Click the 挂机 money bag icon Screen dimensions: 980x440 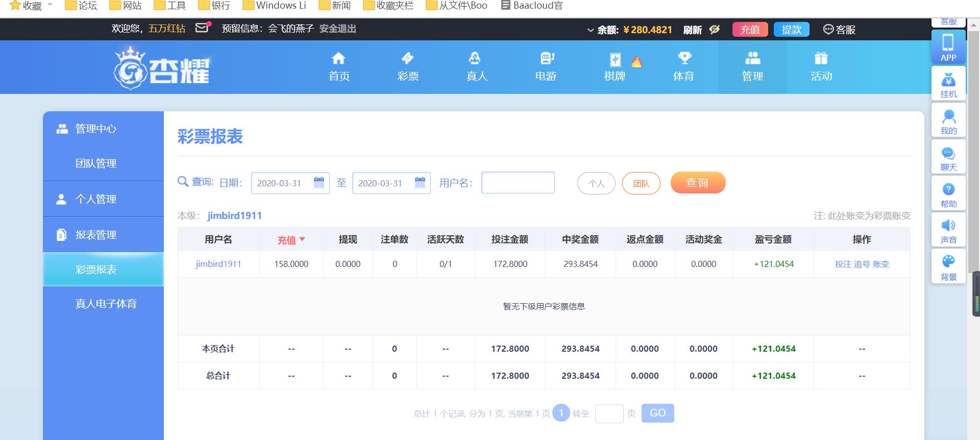[948, 84]
